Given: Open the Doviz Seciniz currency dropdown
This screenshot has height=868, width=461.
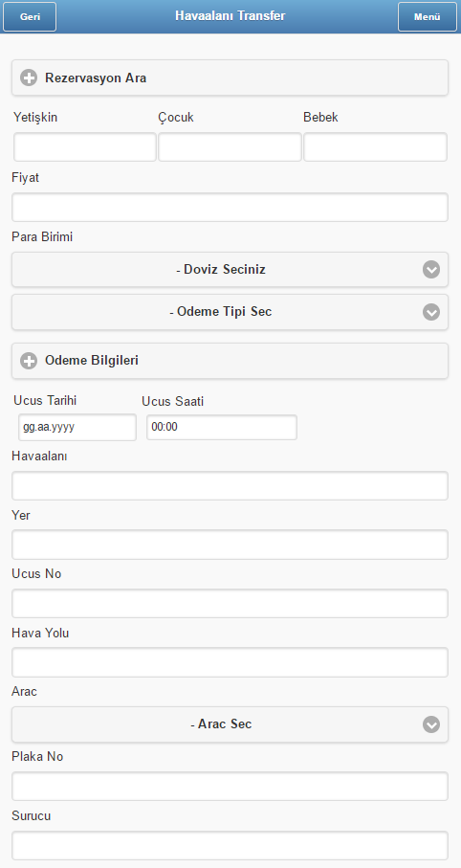Looking at the screenshot, I should (x=230, y=270).
